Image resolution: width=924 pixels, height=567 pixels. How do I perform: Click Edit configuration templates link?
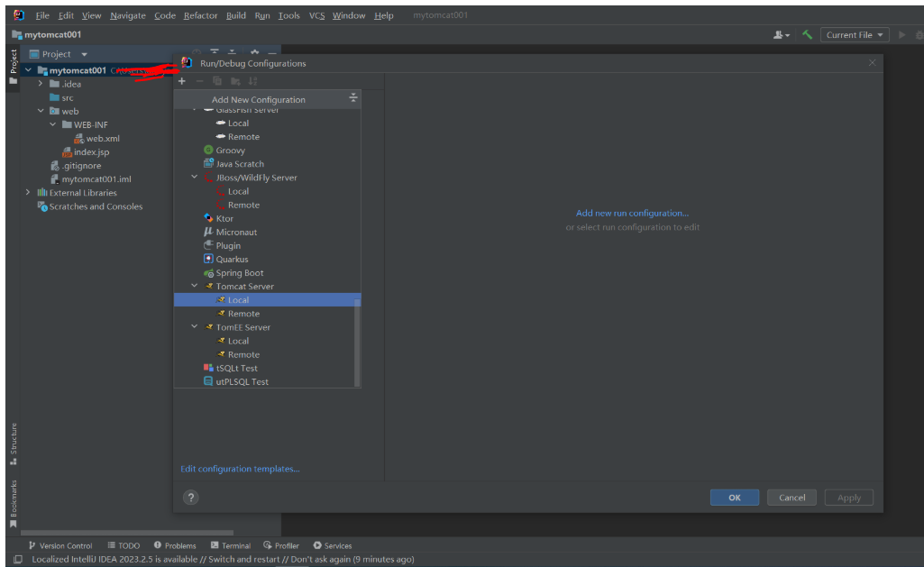[x=240, y=469]
